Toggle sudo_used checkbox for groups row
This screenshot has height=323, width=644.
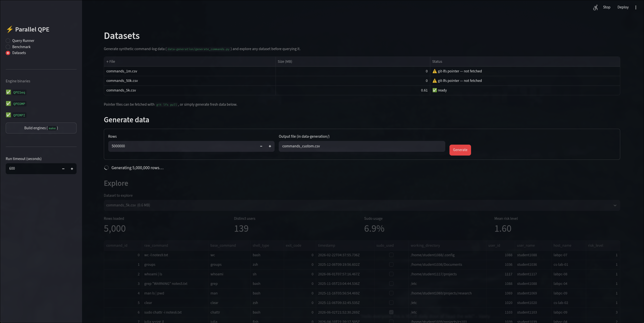coord(391,264)
